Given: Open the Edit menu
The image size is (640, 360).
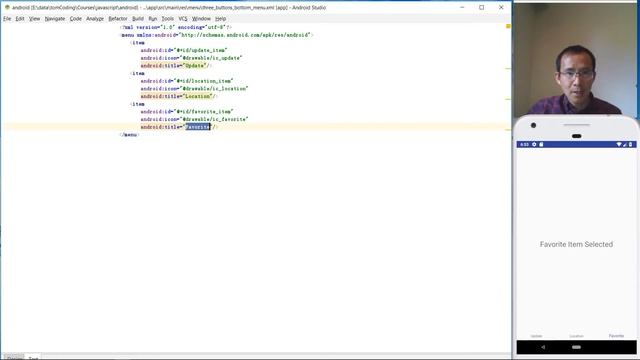Looking at the screenshot, I should [x=20, y=19].
